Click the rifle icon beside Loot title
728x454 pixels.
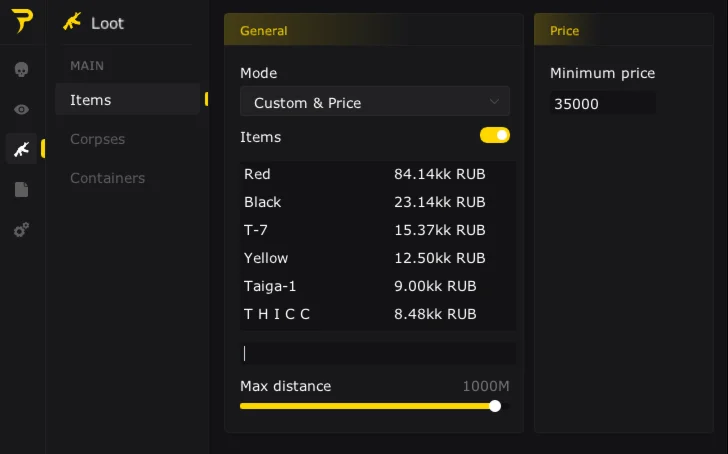tap(71, 22)
